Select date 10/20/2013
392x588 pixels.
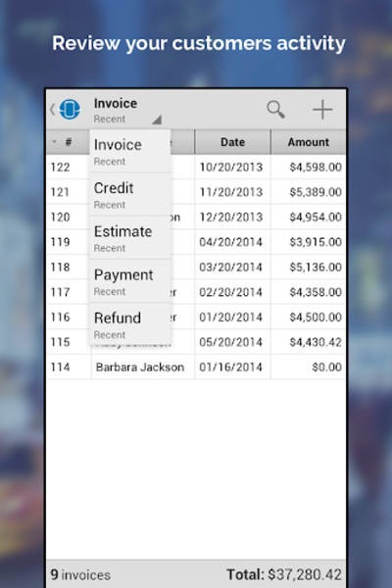[x=230, y=167]
